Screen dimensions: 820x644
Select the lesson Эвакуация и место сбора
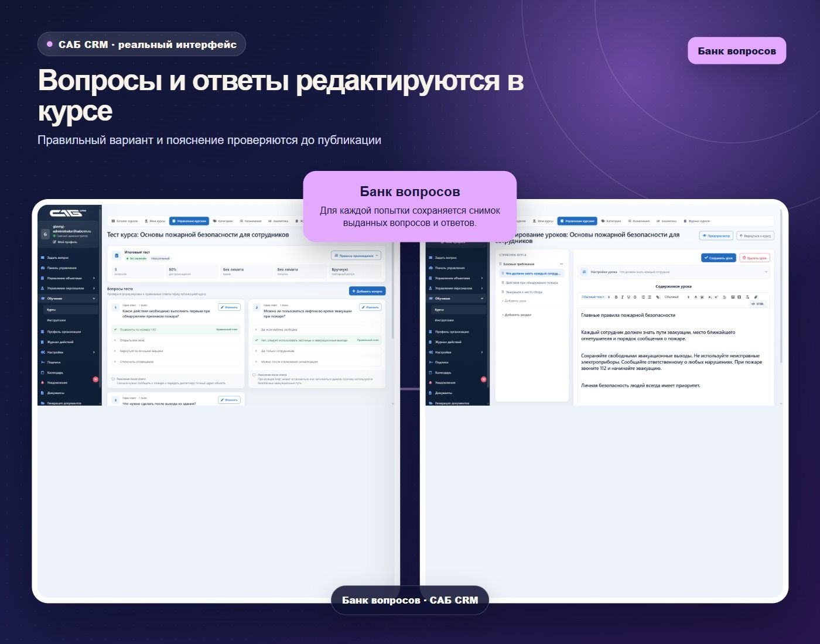(x=531, y=292)
